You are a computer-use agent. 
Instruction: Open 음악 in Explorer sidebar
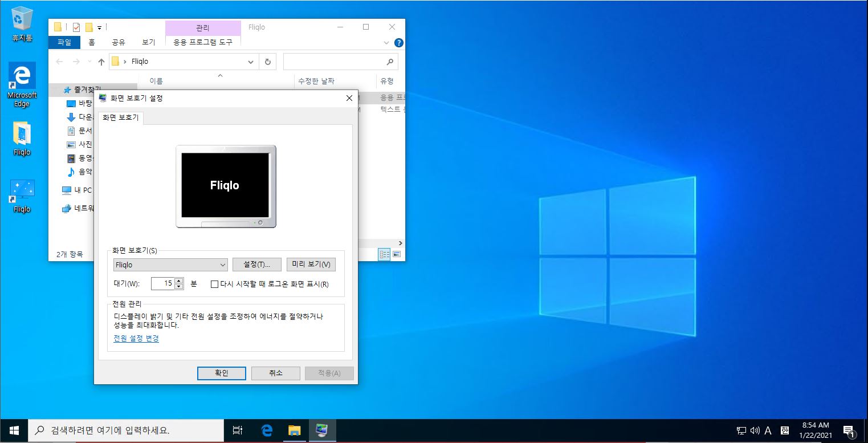click(x=80, y=172)
